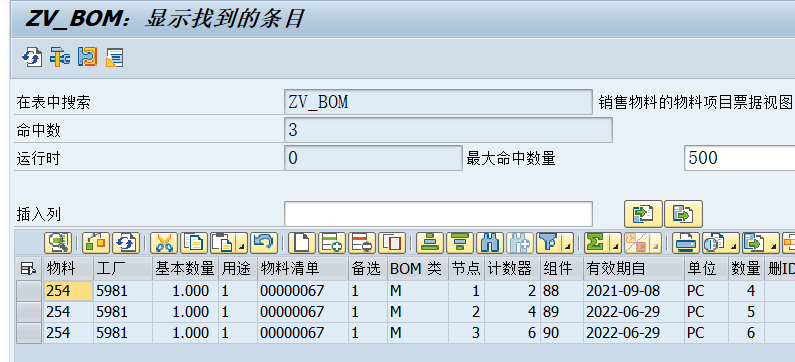
Task: Open the Views dropdown next to Print
Action: coord(721,243)
